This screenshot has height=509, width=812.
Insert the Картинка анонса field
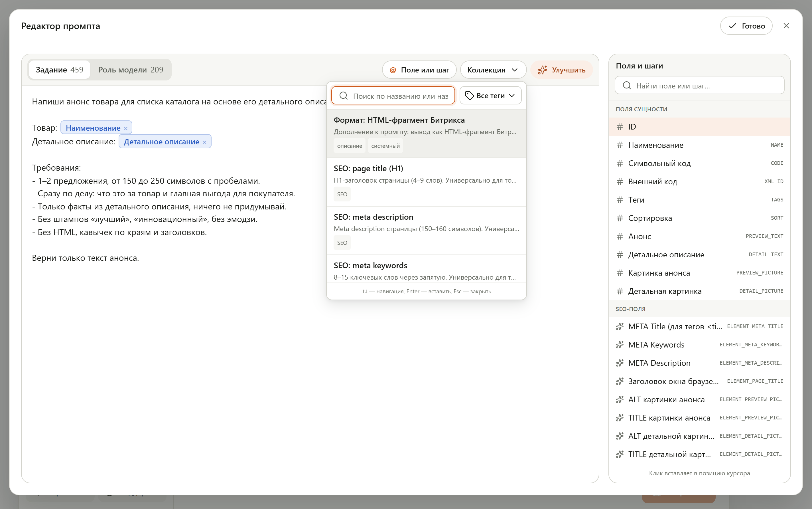pos(699,273)
